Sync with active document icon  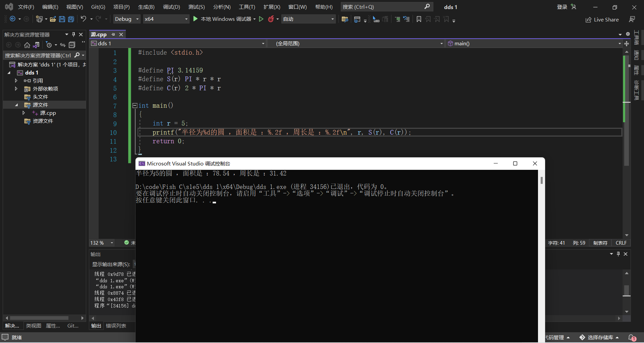[x=63, y=45]
